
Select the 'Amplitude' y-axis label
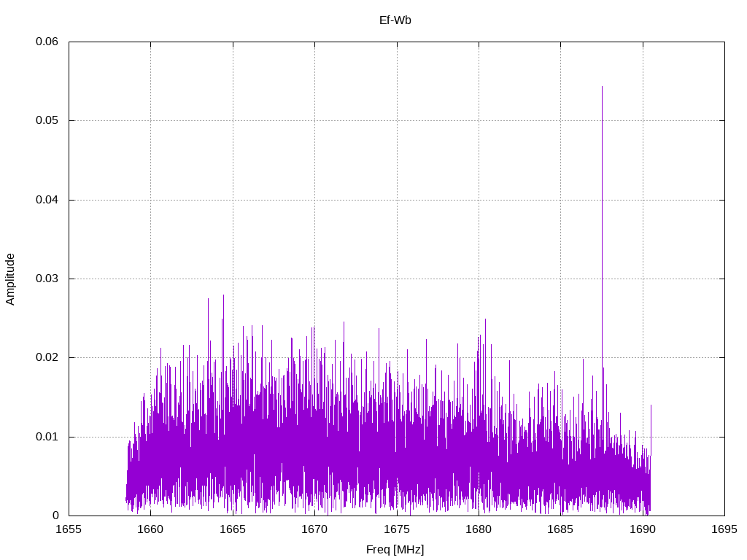click(x=10, y=279)
